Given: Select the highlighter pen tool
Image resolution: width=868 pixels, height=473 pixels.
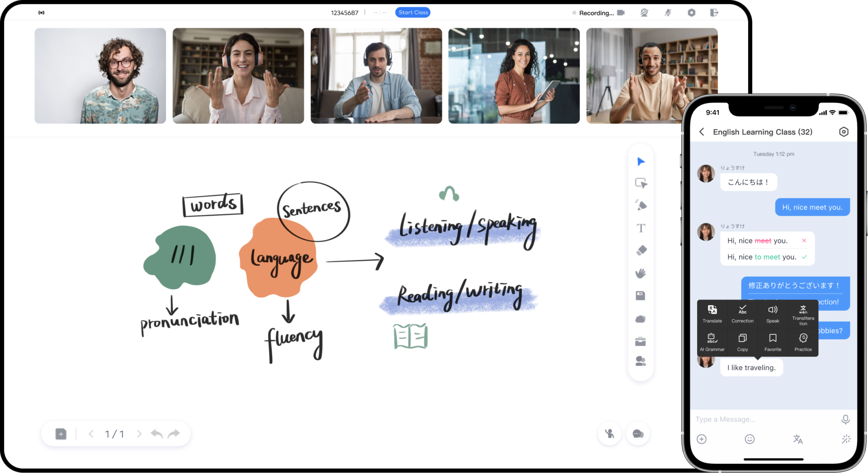Looking at the screenshot, I should pos(641,205).
